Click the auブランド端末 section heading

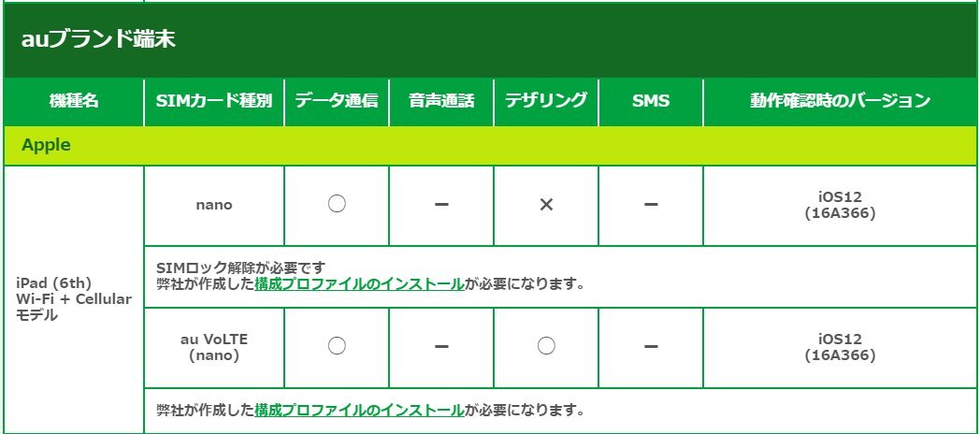98,40
